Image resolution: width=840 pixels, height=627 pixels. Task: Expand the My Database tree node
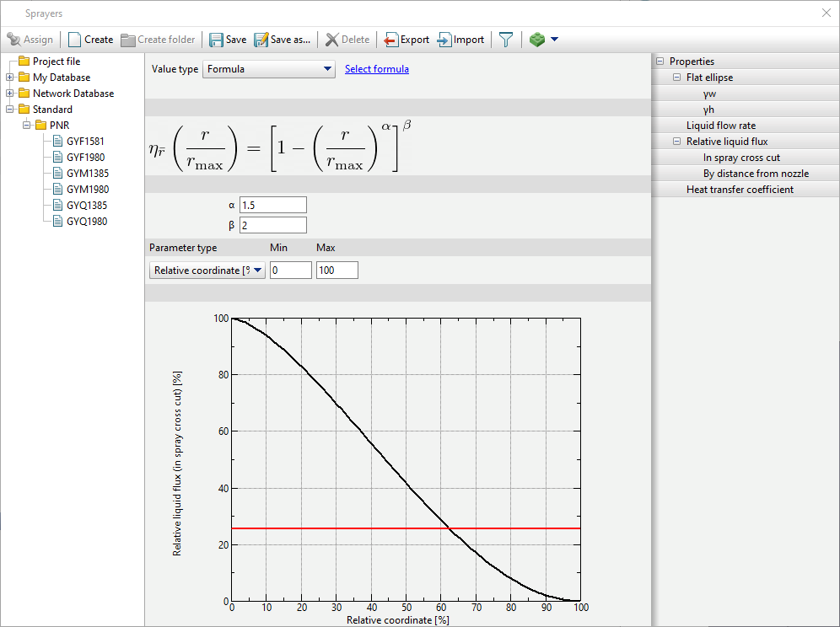coord(10,78)
